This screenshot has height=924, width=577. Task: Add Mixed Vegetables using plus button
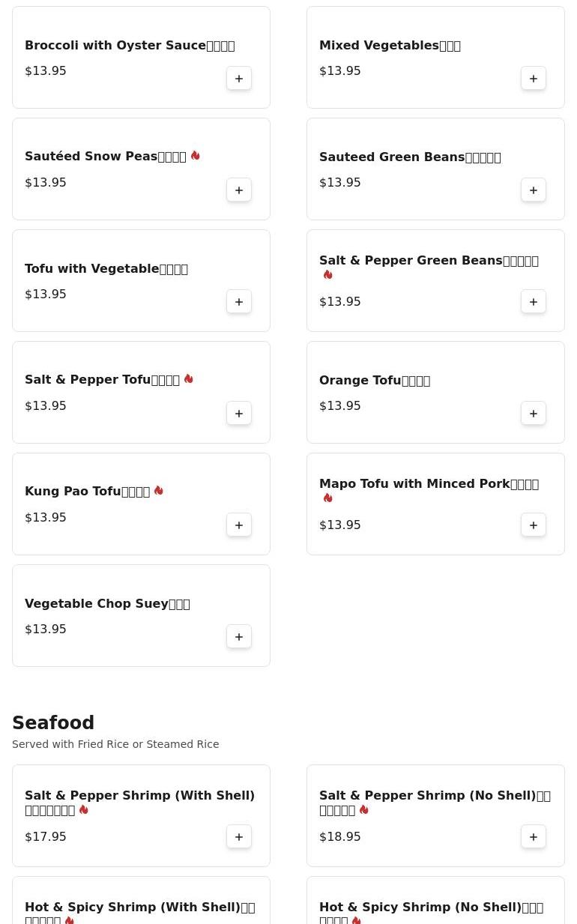[x=534, y=79]
